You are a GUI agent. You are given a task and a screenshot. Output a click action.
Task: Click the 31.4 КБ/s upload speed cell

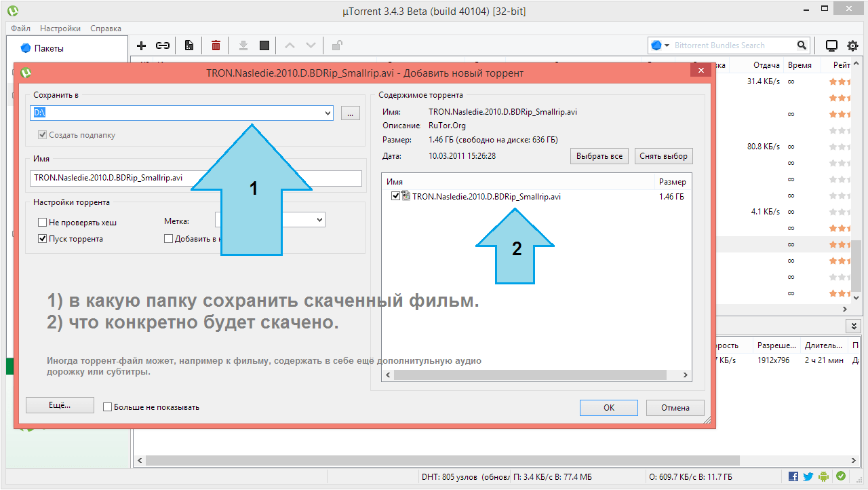click(764, 81)
